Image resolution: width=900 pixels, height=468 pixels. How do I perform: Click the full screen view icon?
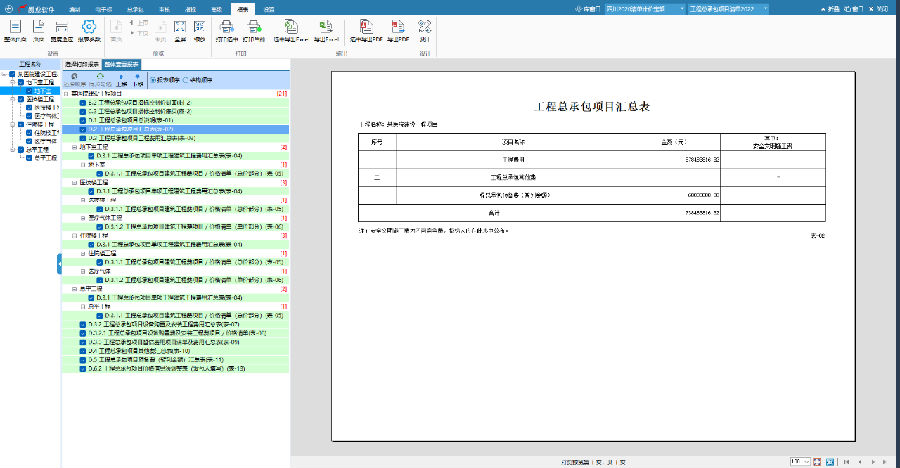(181, 27)
